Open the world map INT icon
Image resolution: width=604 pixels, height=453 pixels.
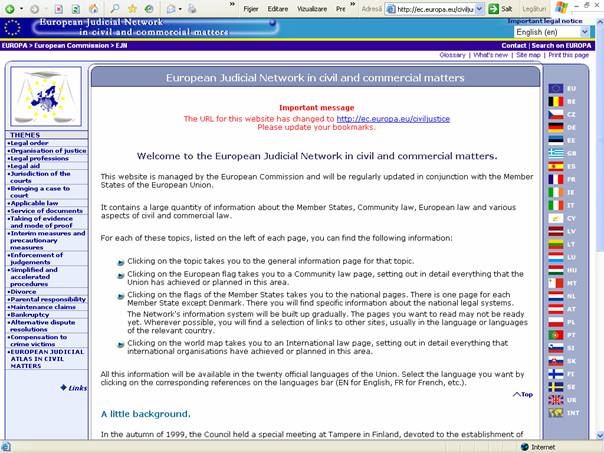[x=556, y=413]
